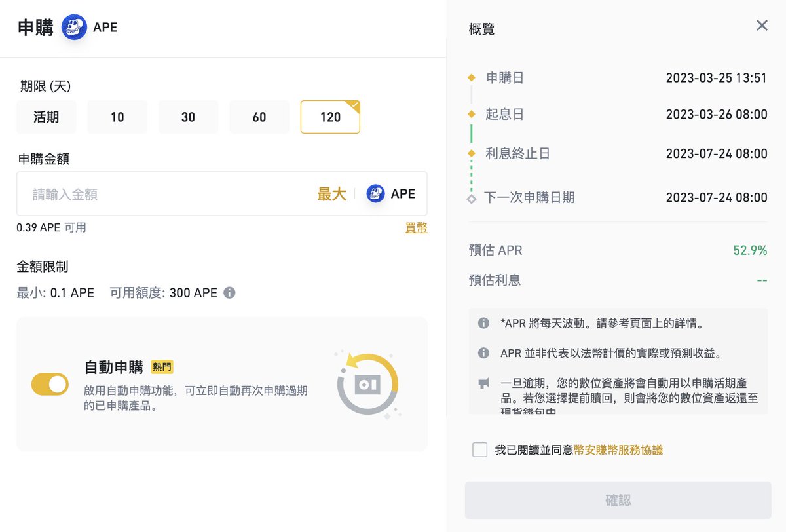
Task: Click 最大 to fill maximum amount
Action: [331, 194]
